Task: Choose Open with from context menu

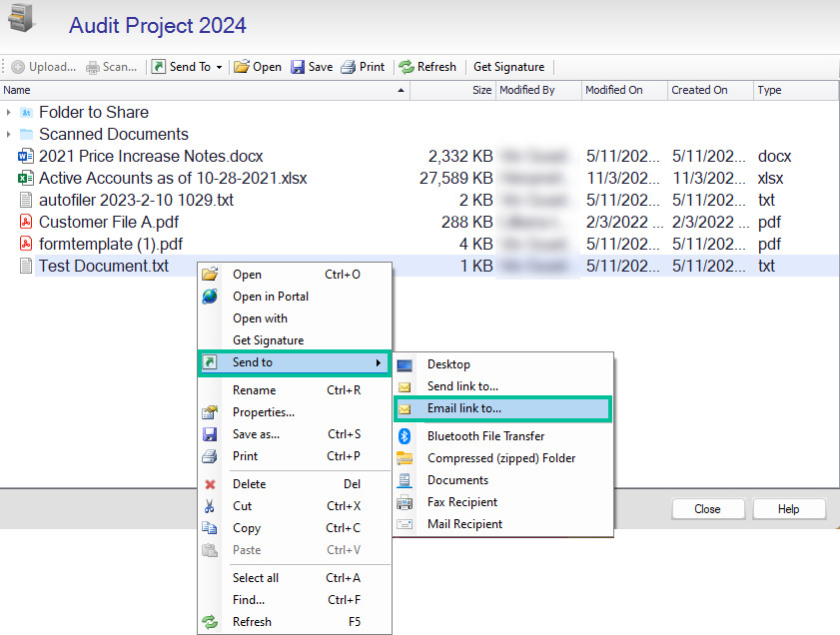Action: coord(295,318)
